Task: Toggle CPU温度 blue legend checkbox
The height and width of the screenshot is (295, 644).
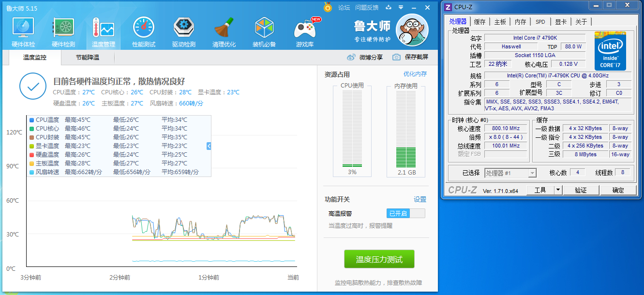Action: click(x=32, y=120)
